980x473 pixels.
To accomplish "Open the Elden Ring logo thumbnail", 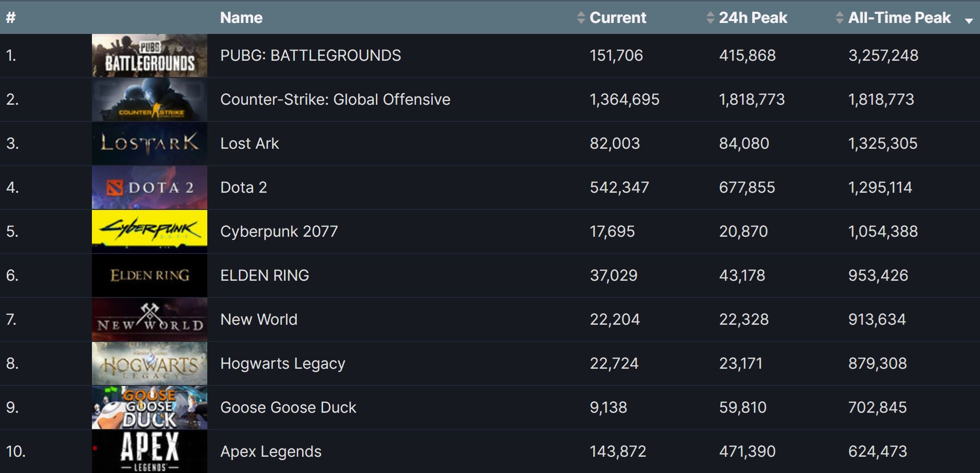I will click(149, 275).
